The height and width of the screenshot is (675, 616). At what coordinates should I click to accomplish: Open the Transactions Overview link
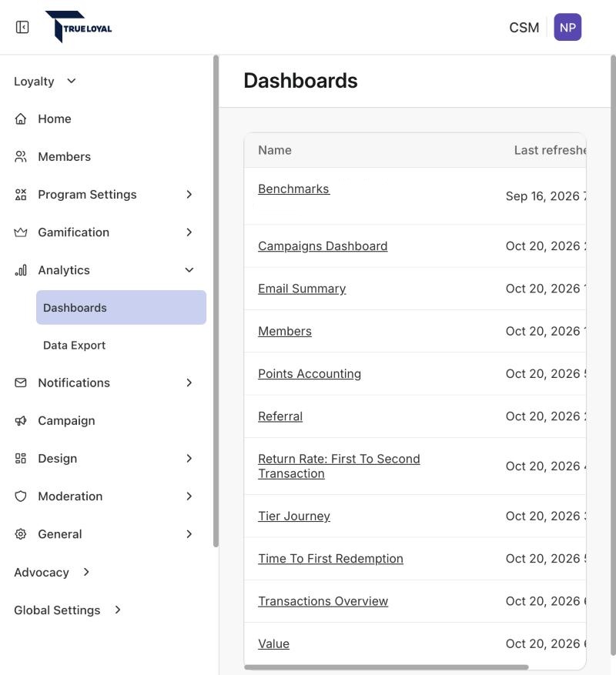[323, 601]
